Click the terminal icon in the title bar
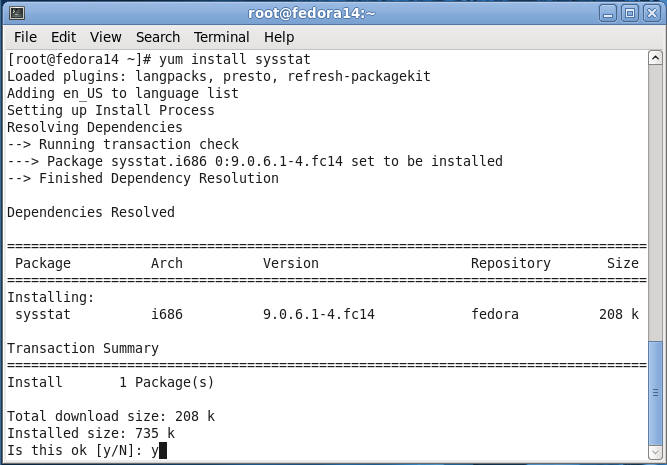 17,13
